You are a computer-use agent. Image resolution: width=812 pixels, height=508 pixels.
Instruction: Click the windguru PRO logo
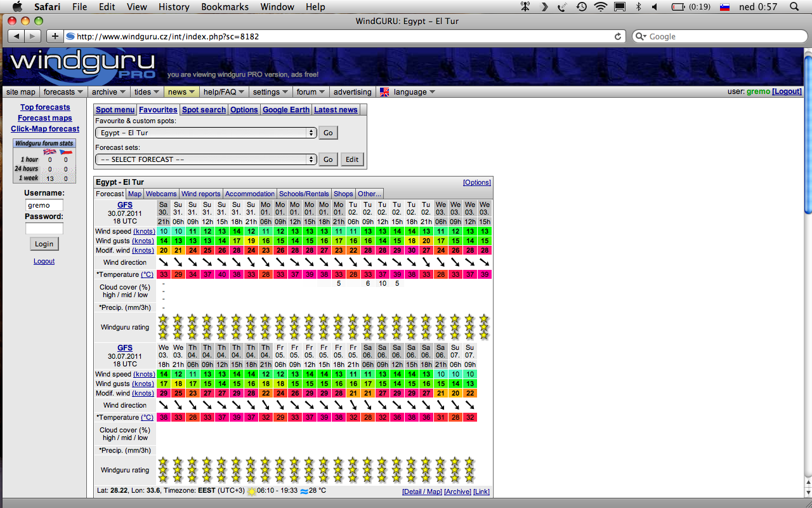(82, 66)
